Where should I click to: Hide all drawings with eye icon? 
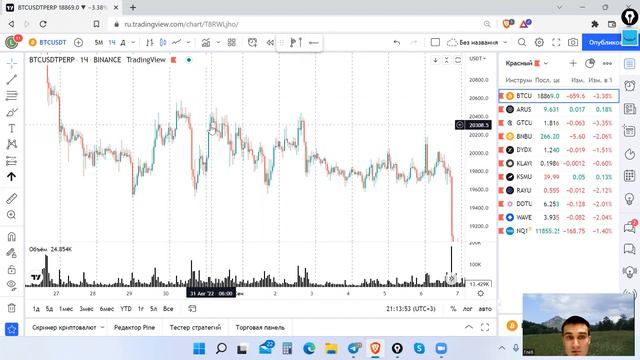pyautogui.click(x=11, y=285)
